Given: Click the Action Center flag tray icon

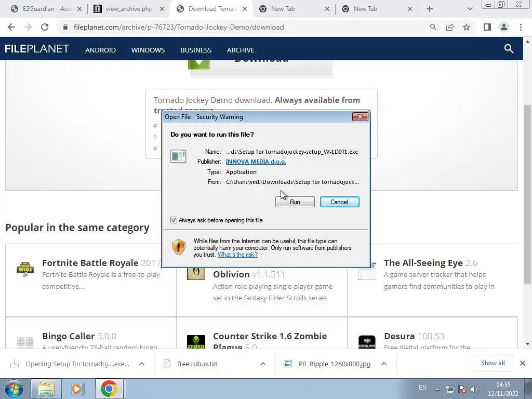Looking at the screenshot, I should click(x=462, y=389).
